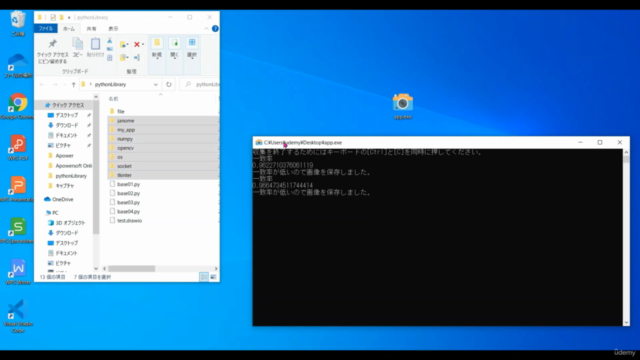Switch to the 表示 ribbon tab
Image resolution: width=640 pixels, height=360 pixels.
pyautogui.click(x=113, y=29)
